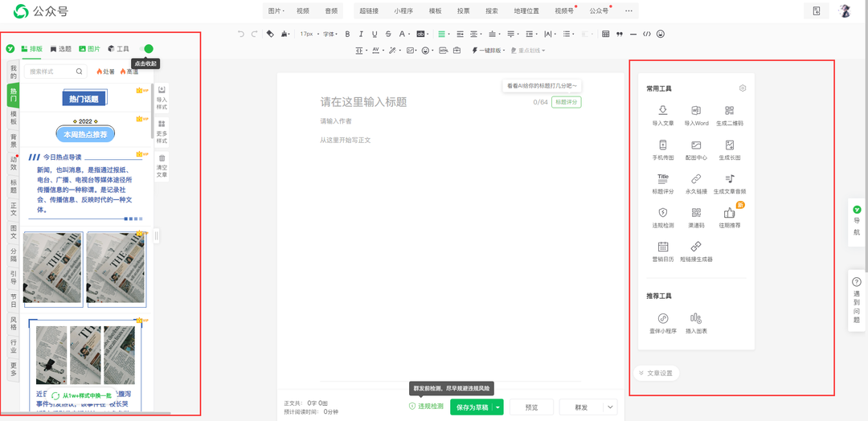868x421 pixels.
Task: Click the 预览 button
Action: pos(531,407)
